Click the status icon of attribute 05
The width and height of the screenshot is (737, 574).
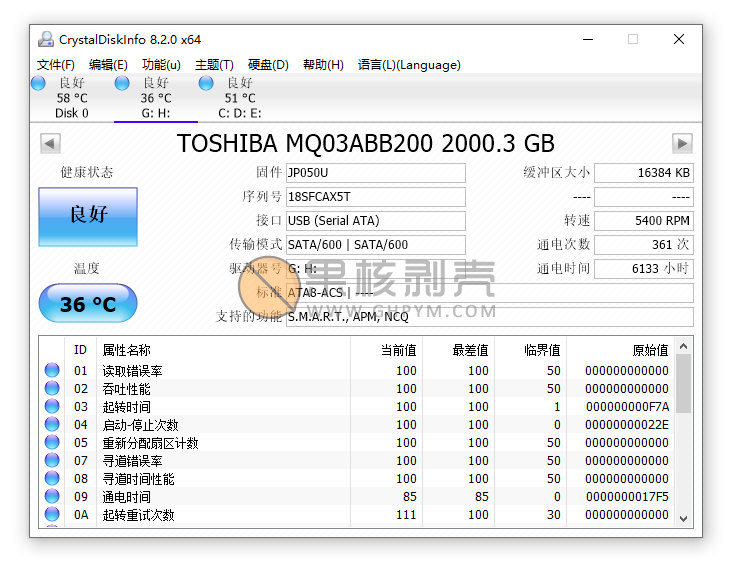pos(52,442)
